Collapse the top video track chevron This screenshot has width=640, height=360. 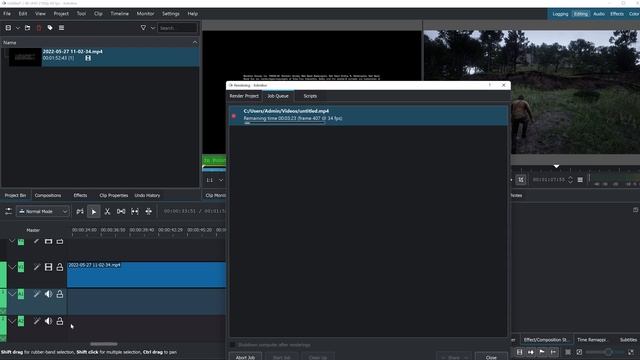pyautogui.click(x=12, y=241)
